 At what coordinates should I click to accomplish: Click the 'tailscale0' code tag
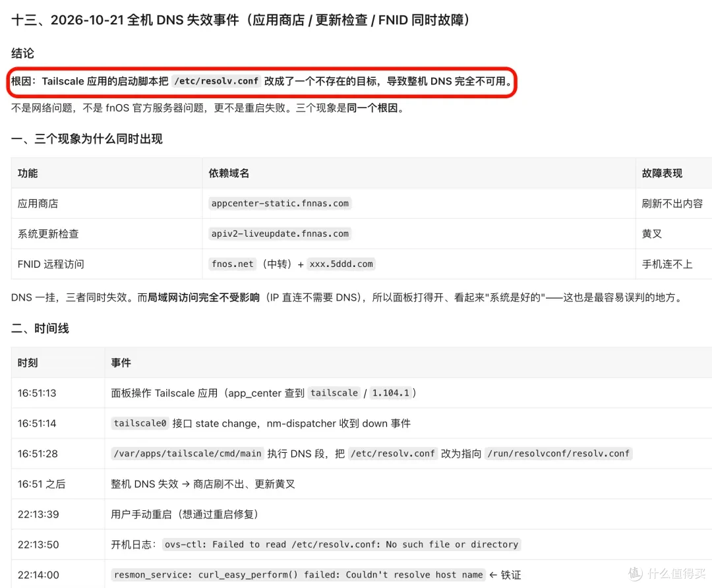(x=140, y=424)
